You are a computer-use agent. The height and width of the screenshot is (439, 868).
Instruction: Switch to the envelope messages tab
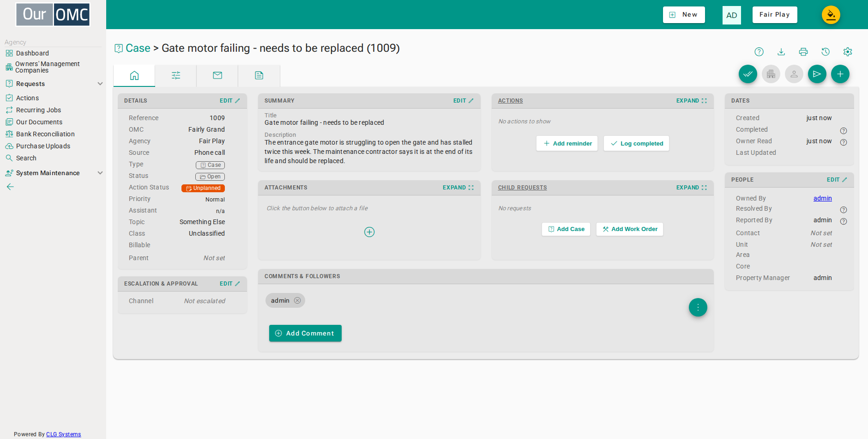pos(217,75)
